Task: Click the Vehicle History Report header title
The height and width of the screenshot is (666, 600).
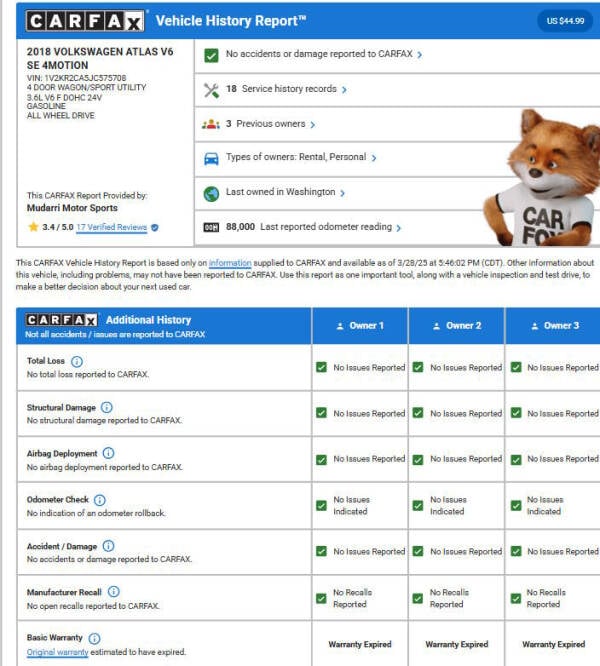Action: point(231,21)
